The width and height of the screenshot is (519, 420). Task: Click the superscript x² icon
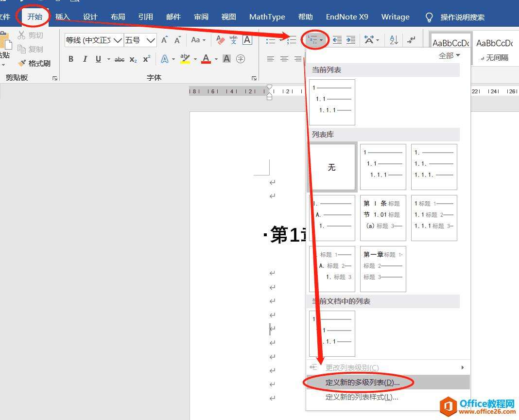pyautogui.click(x=147, y=59)
